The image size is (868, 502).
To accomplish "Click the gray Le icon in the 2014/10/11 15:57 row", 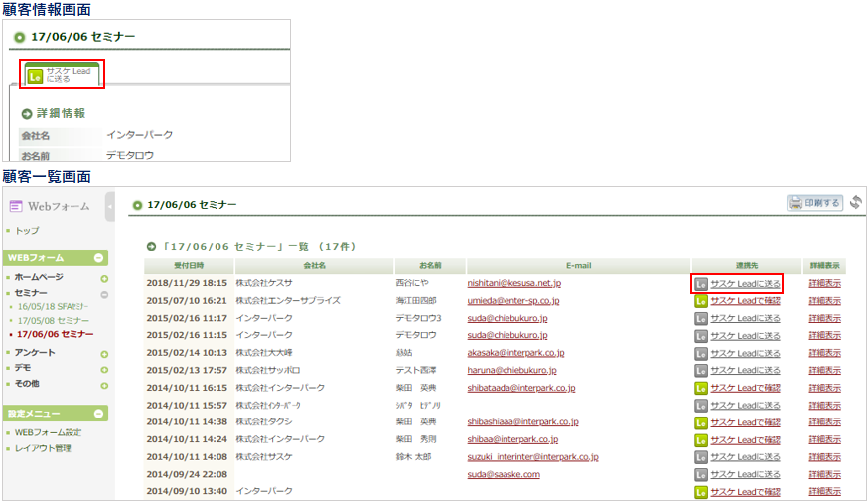I will click(x=701, y=406).
